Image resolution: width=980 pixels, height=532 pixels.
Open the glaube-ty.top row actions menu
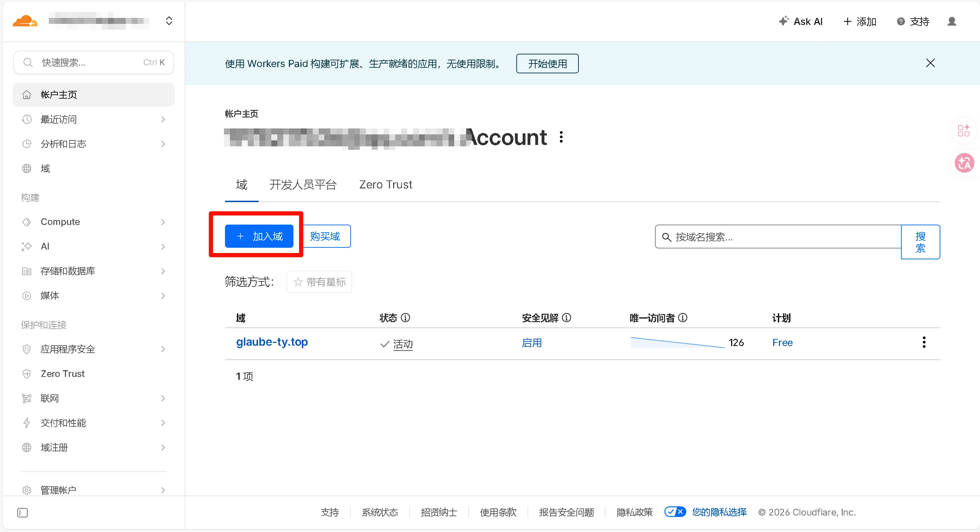[x=924, y=342]
